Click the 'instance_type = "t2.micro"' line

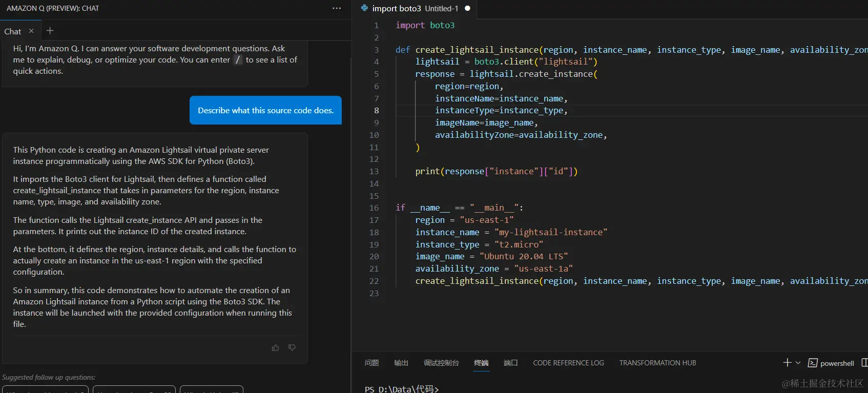tap(479, 244)
